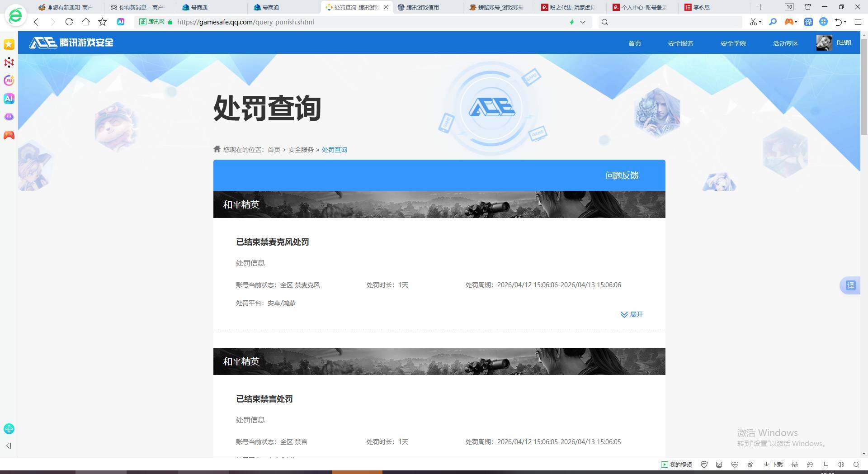868x474 pixels.
Task: Open the skin shirt icon in title bar
Action: point(807,7)
